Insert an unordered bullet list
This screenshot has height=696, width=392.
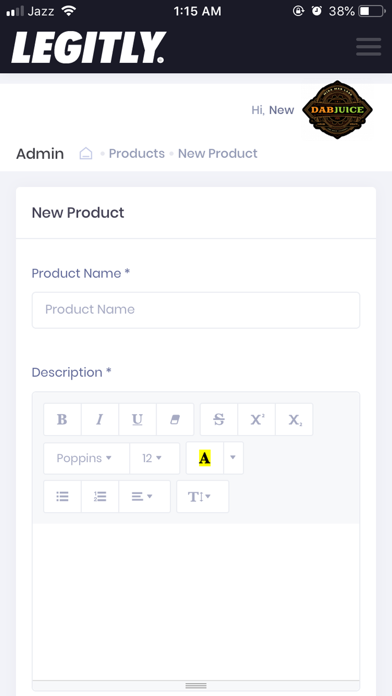62,496
